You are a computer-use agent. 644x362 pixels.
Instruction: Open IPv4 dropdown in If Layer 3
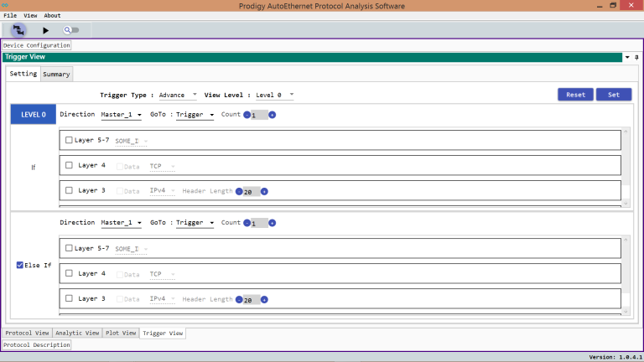tap(162, 190)
